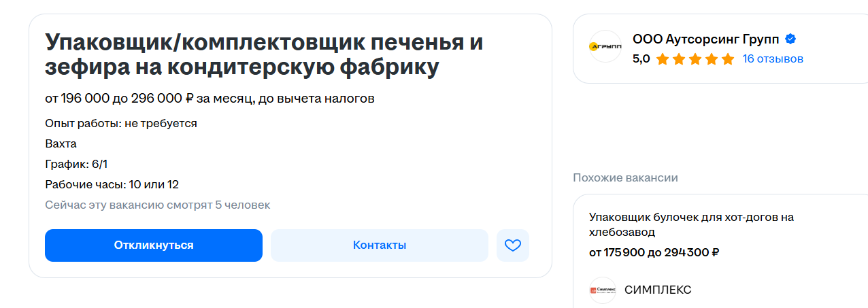Click the 175 900 to 294 300 ₽ salary
Viewport: 868px width, 308px height.
pos(654,253)
